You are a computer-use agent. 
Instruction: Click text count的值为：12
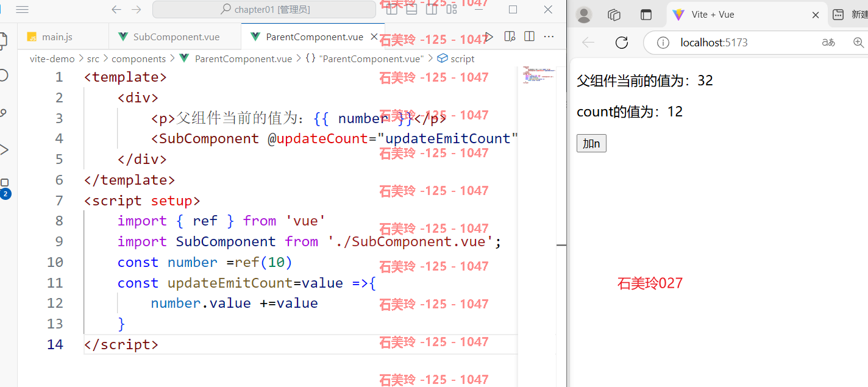[x=630, y=112]
